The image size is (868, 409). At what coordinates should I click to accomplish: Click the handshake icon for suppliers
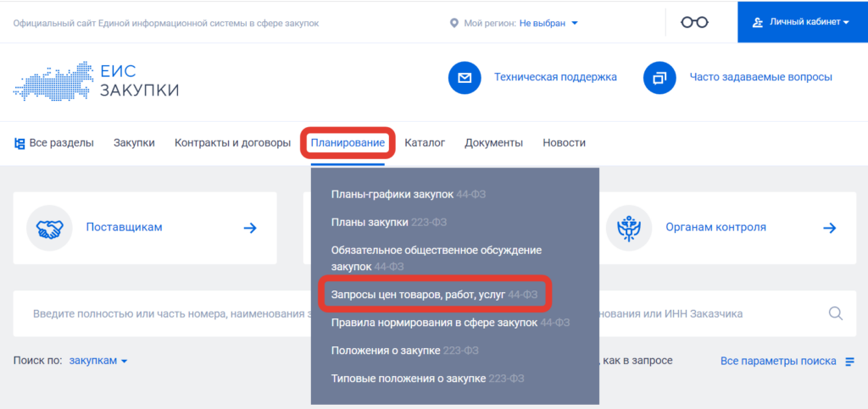(x=49, y=228)
